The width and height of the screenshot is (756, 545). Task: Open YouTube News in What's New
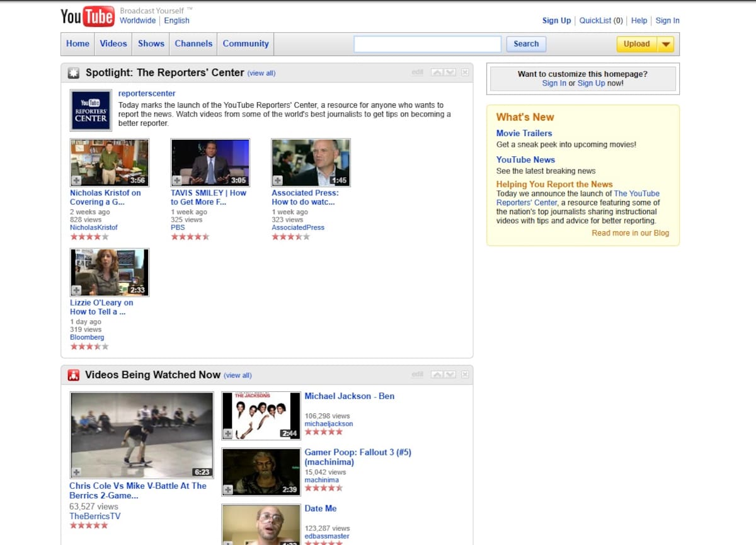(x=525, y=160)
